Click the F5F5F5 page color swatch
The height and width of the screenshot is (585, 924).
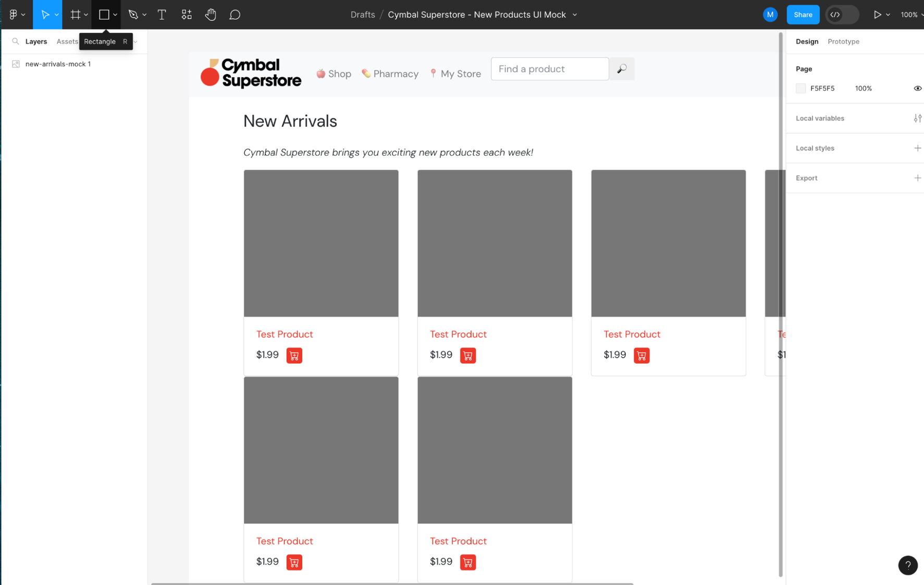800,89
